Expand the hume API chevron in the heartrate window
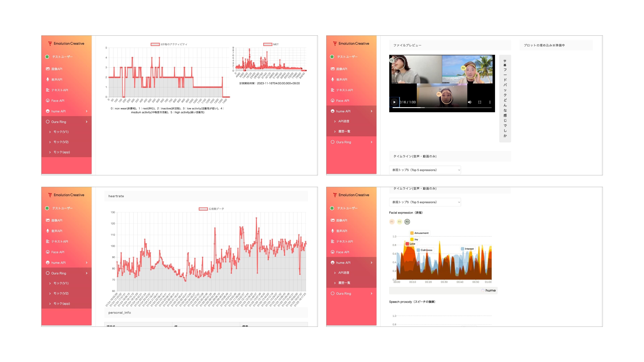 (x=87, y=262)
